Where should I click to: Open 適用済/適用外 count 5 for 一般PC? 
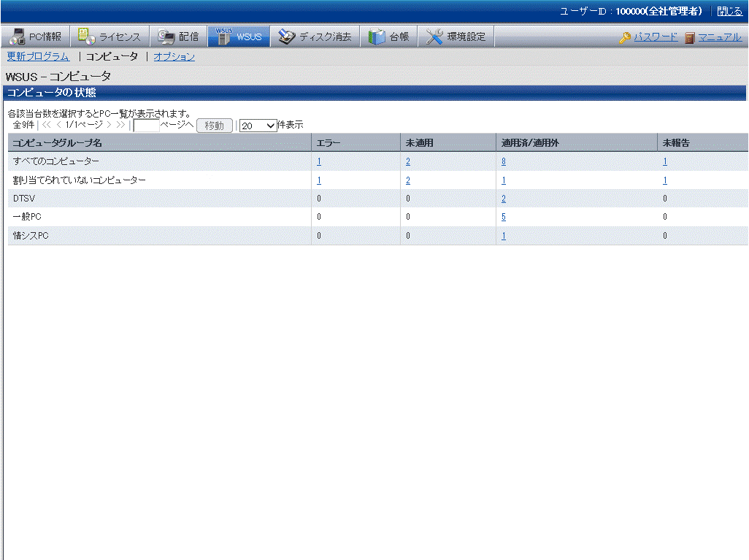tap(504, 216)
